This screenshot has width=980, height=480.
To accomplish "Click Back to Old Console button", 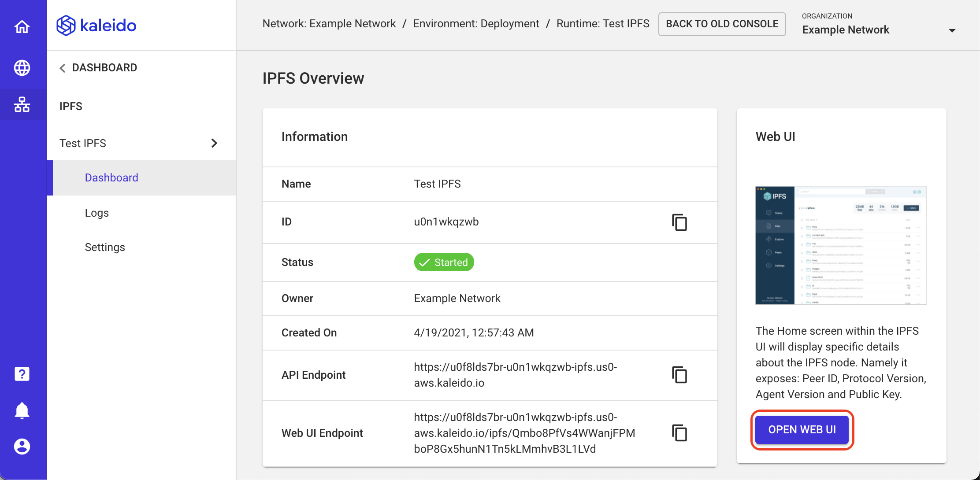I will 722,24.
